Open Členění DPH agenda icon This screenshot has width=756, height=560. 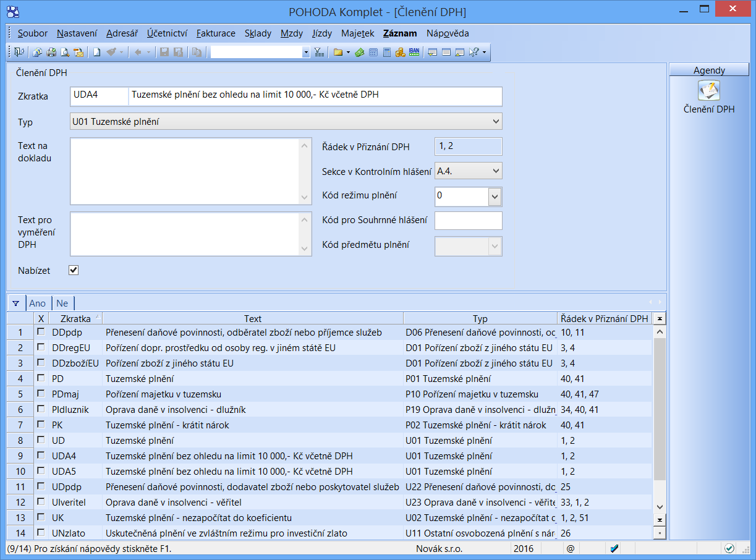click(x=709, y=91)
